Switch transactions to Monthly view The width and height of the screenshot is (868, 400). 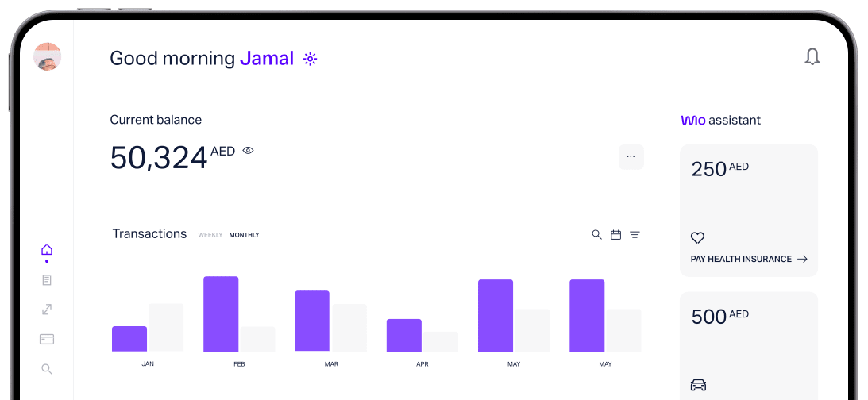[244, 235]
